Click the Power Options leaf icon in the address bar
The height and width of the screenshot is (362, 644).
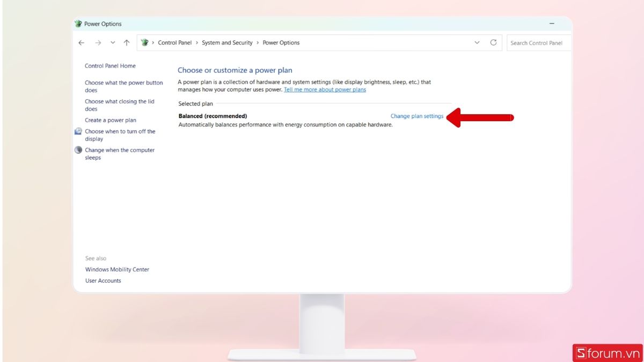point(144,42)
